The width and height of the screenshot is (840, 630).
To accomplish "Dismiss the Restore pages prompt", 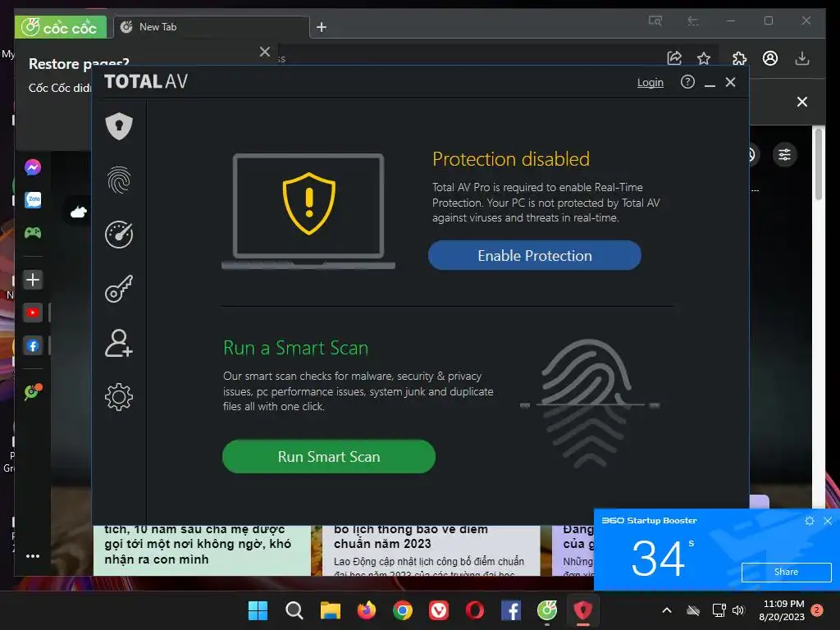I will (265, 52).
